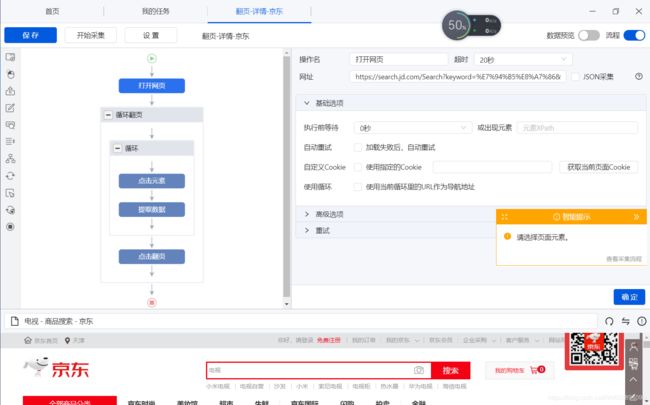Image resolution: width=650 pixels, height=405 pixels.
Task: Toggle the 流程 switch off
Action: (x=634, y=35)
